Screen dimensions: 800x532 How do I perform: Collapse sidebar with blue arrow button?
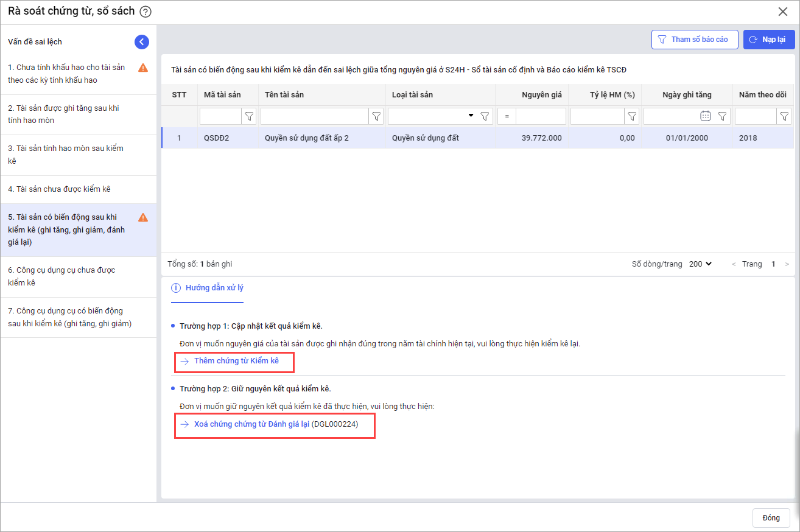point(141,42)
